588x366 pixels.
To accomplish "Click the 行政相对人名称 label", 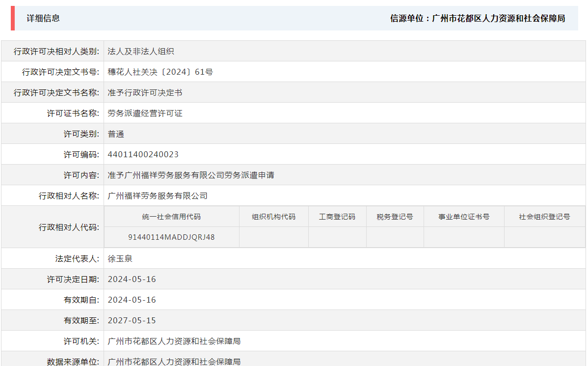I will (x=69, y=196).
